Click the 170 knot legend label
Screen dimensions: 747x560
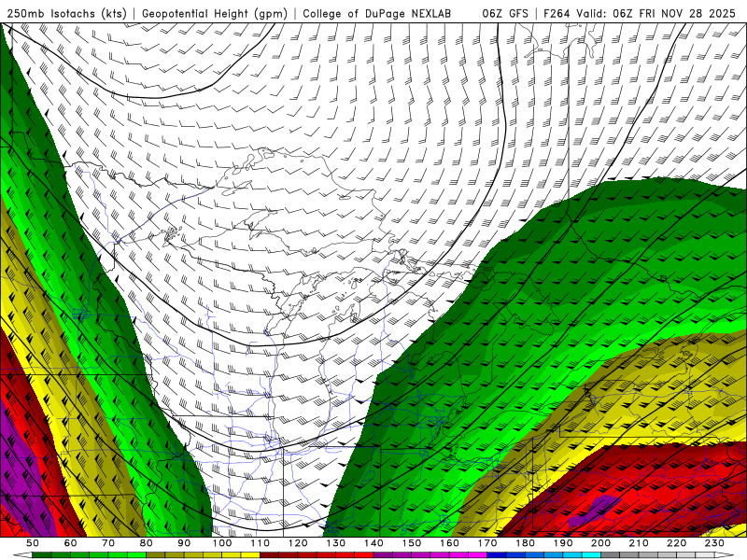tap(487, 543)
